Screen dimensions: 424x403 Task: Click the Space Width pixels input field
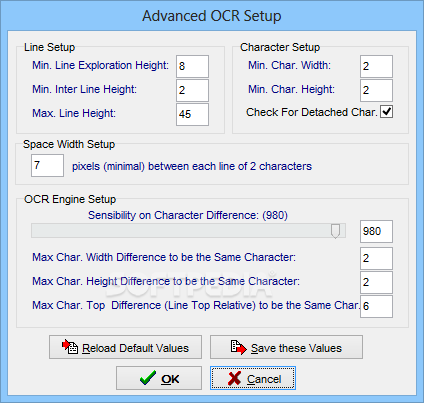pyautogui.click(x=47, y=165)
